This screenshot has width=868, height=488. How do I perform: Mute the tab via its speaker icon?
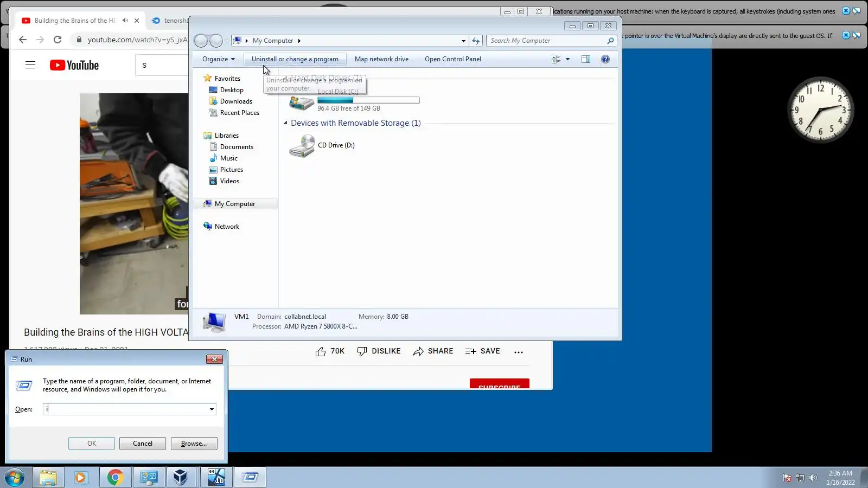pos(125,21)
